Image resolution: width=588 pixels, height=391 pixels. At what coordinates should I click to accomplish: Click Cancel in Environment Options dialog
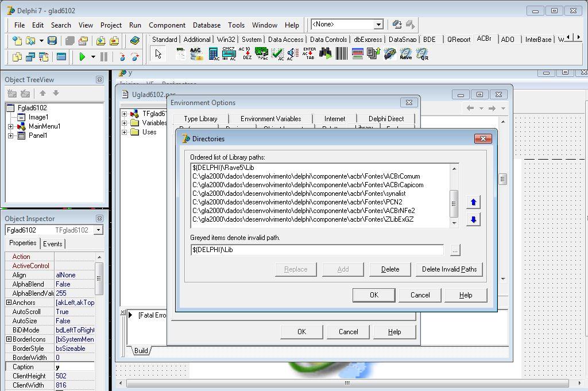pyautogui.click(x=349, y=332)
